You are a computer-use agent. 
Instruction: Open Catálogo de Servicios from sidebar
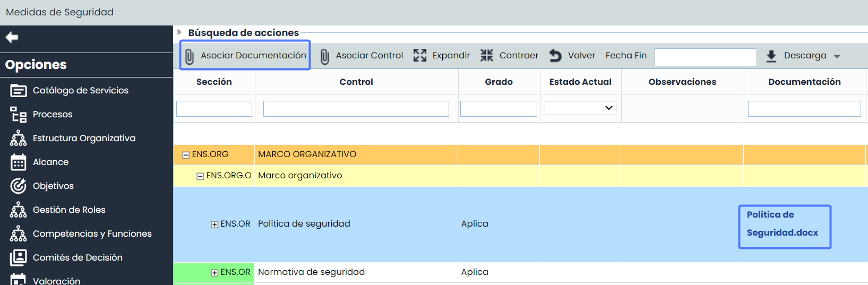tap(80, 90)
